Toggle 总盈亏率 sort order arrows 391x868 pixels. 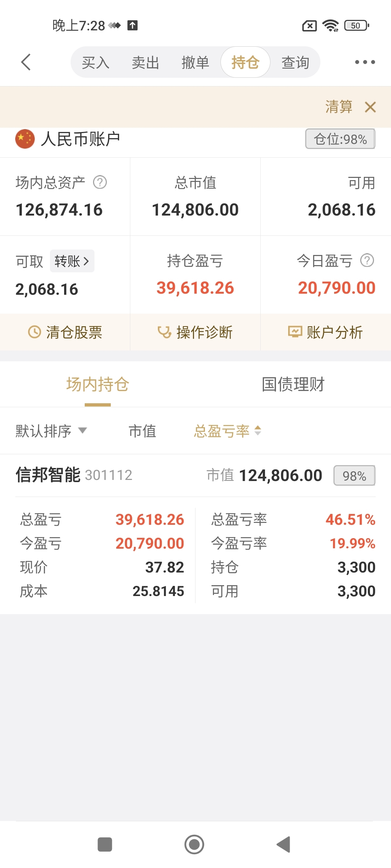pyautogui.click(x=227, y=431)
